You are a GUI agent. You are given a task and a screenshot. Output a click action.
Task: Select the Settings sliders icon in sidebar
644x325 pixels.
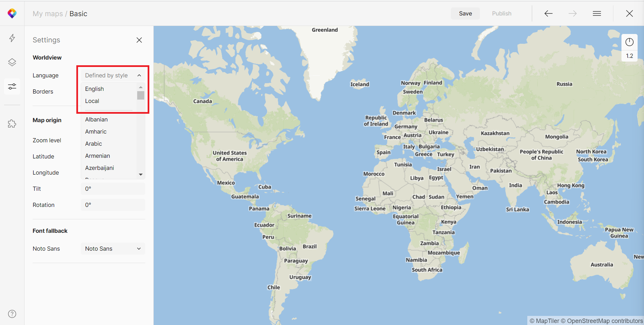pyautogui.click(x=12, y=87)
